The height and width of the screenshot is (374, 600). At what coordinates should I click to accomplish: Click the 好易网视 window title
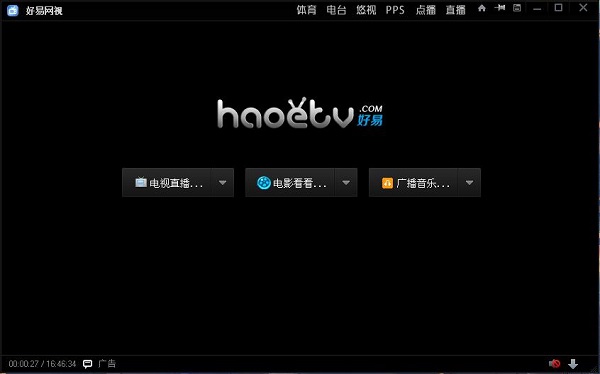(x=44, y=11)
